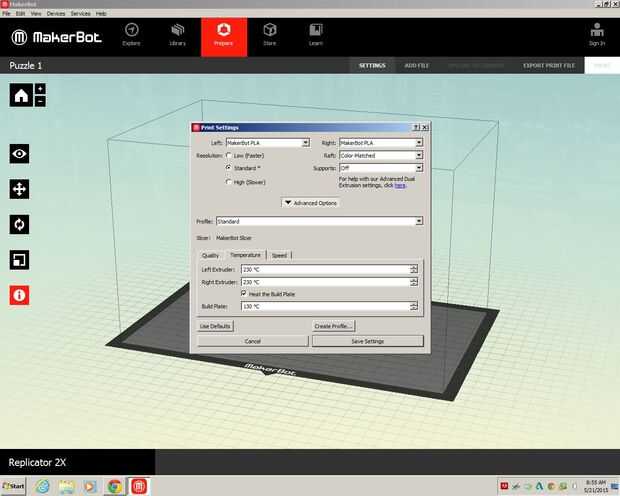Select the Prepare tab icon
Image resolution: width=620 pixels, height=496 pixels.
(224, 30)
